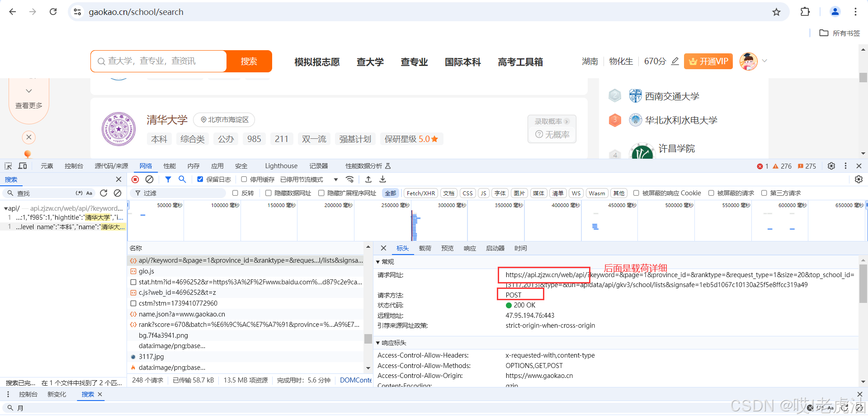The image size is (868, 420).
Task: Select the gio.js request row
Action: pyautogui.click(x=246, y=271)
